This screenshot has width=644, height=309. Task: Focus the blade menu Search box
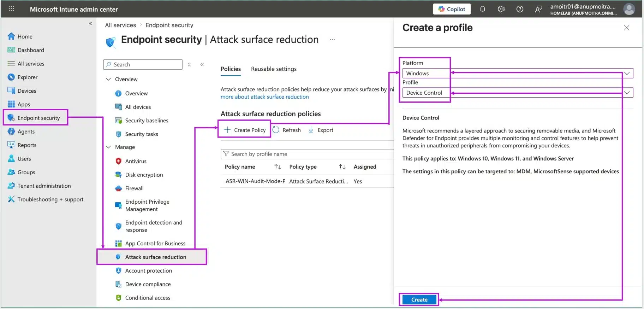pyautogui.click(x=143, y=64)
